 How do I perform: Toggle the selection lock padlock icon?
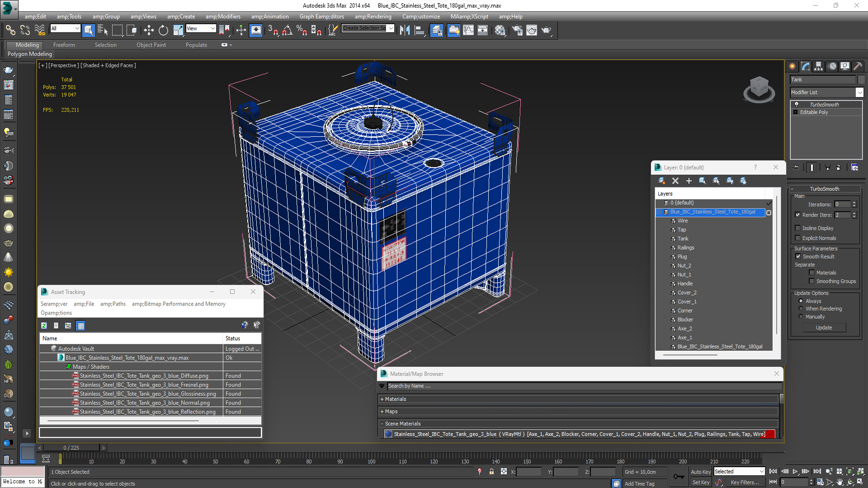pos(491,472)
